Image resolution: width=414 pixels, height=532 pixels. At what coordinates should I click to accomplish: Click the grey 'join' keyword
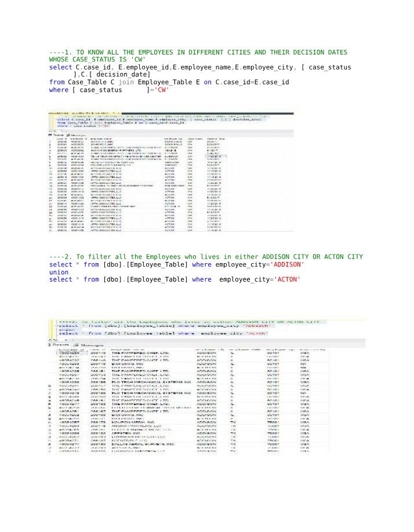click(126, 82)
